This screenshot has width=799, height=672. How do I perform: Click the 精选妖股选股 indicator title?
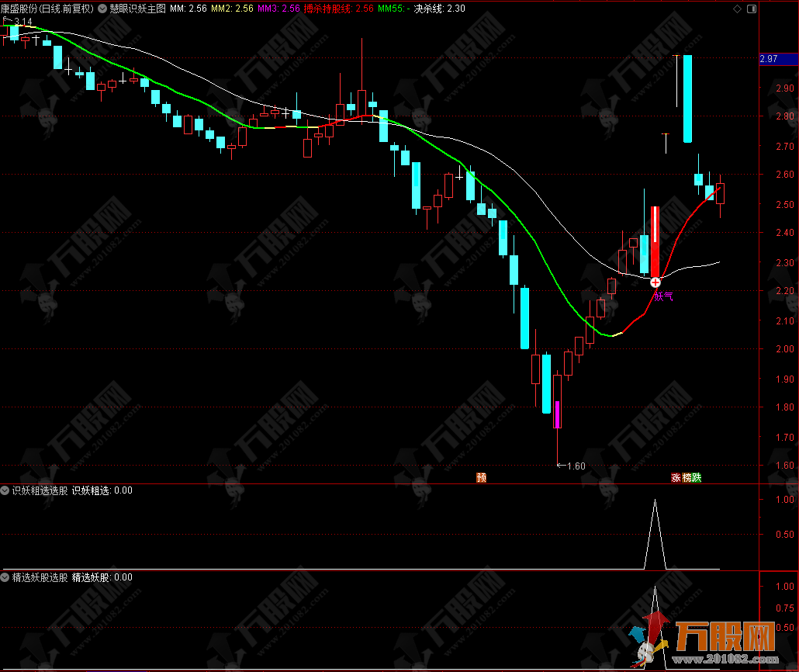click(40, 577)
